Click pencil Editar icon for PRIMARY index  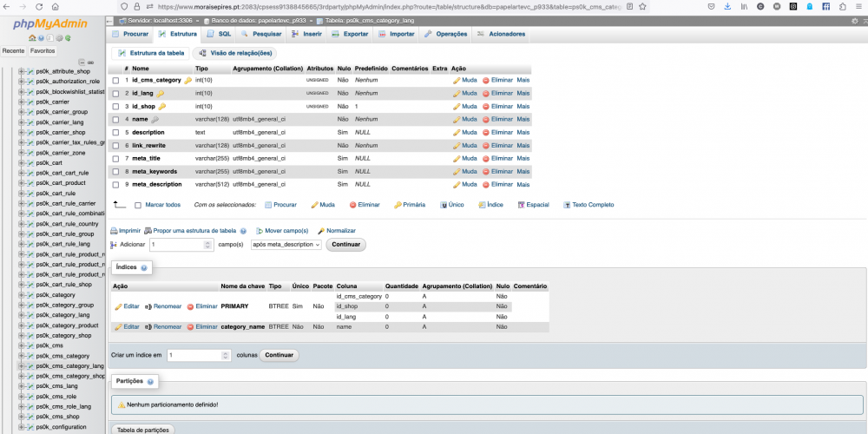118,306
